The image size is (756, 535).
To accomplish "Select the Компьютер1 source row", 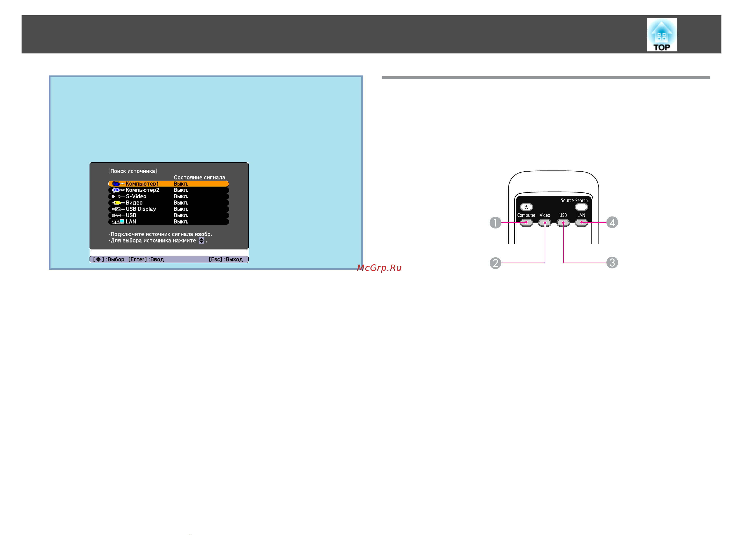I will pos(168,183).
